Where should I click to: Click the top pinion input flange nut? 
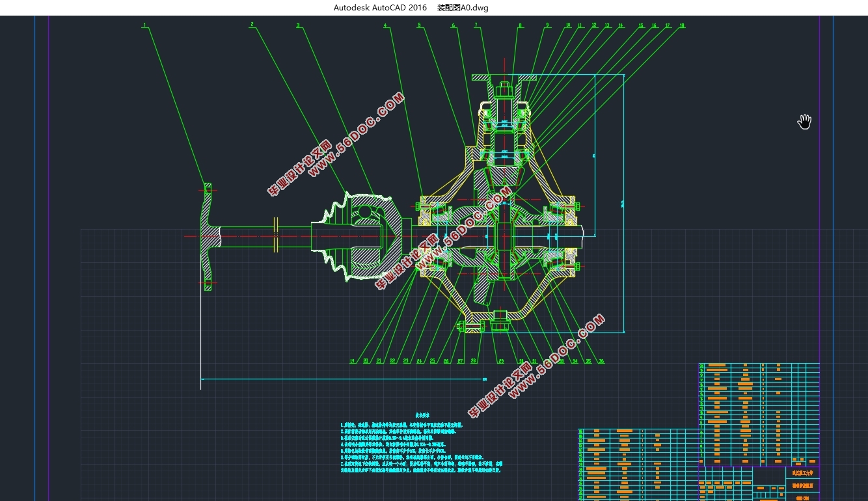(505, 88)
